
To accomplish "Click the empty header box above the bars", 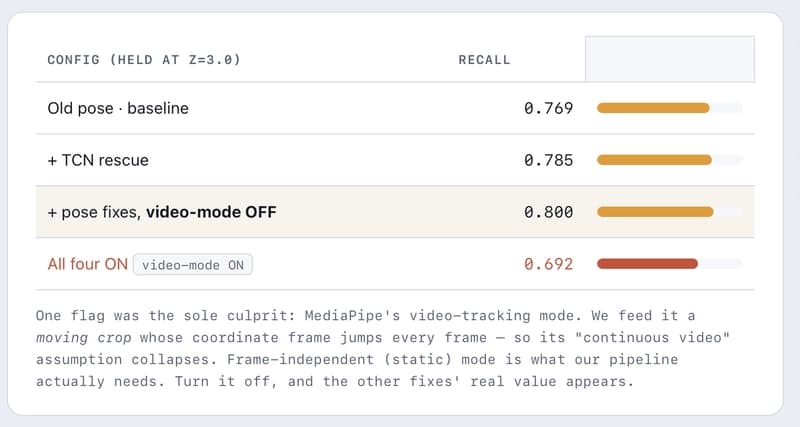I will click(669, 59).
